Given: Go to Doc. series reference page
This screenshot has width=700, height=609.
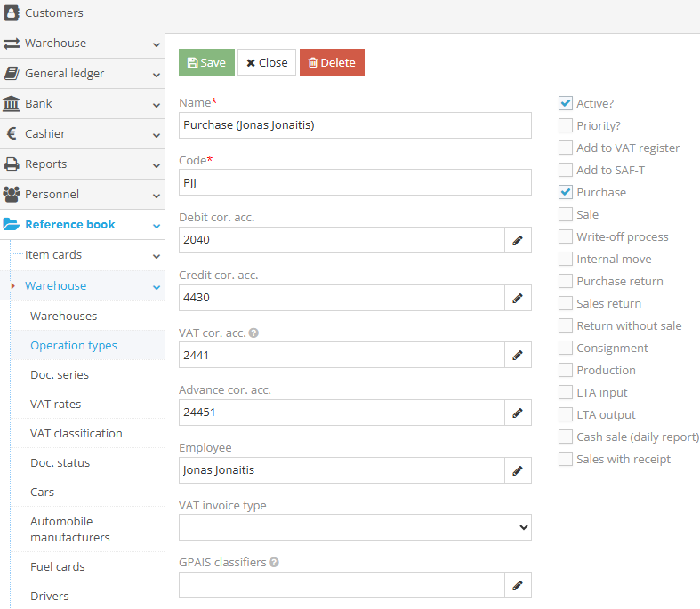Looking at the screenshot, I should coord(59,374).
